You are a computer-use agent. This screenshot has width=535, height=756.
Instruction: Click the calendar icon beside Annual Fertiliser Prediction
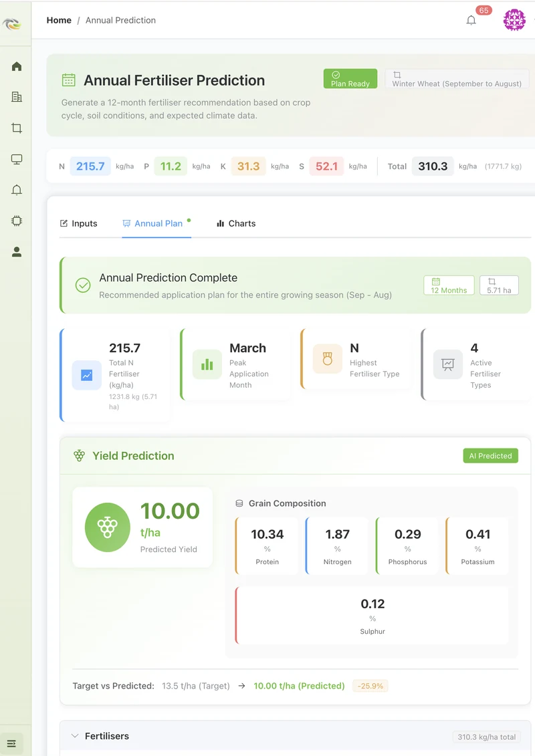pos(68,80)
